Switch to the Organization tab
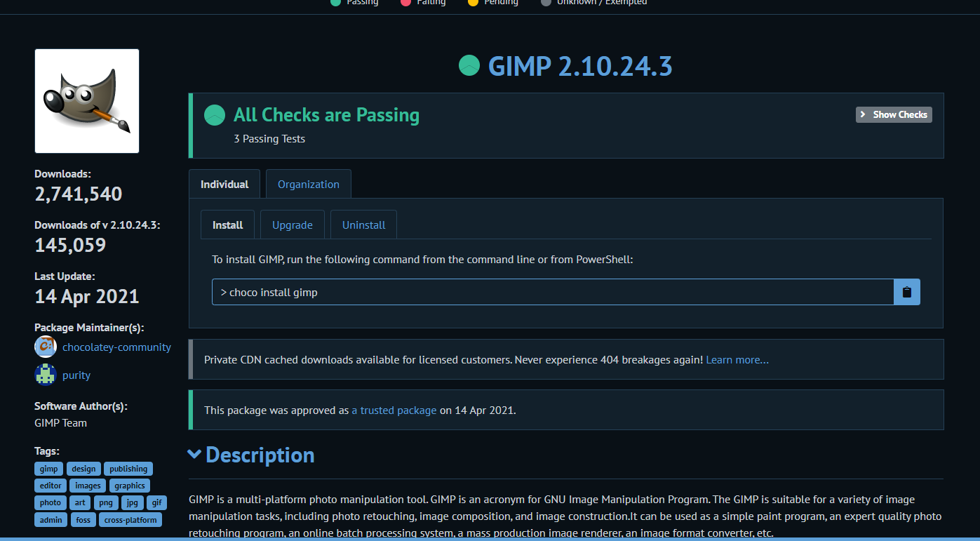Image resolution: width=980 pixels, height=541 pixels. (309, 184)
